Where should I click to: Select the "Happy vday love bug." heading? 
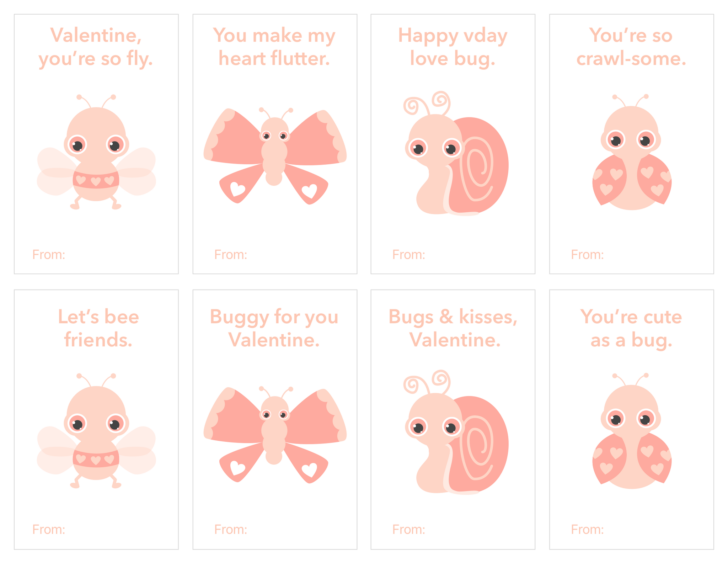(x=453, y=47)
